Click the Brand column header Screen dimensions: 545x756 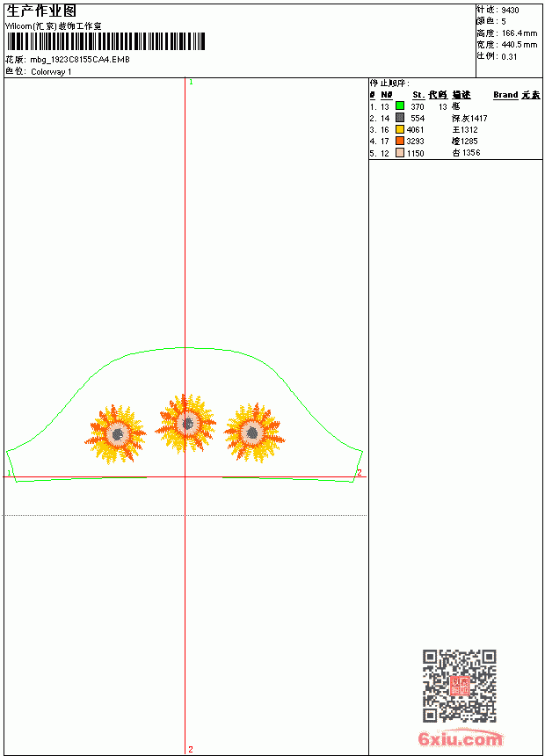coord(505,95)
